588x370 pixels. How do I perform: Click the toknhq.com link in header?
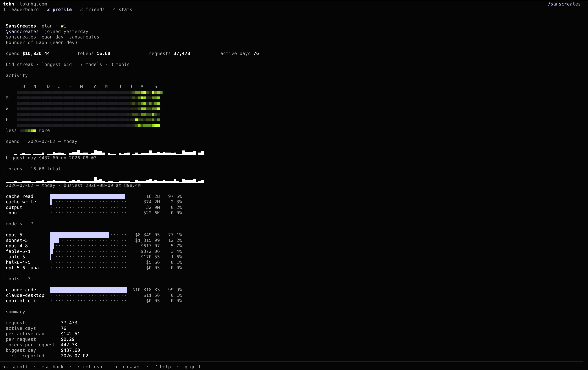coord(34,4)
